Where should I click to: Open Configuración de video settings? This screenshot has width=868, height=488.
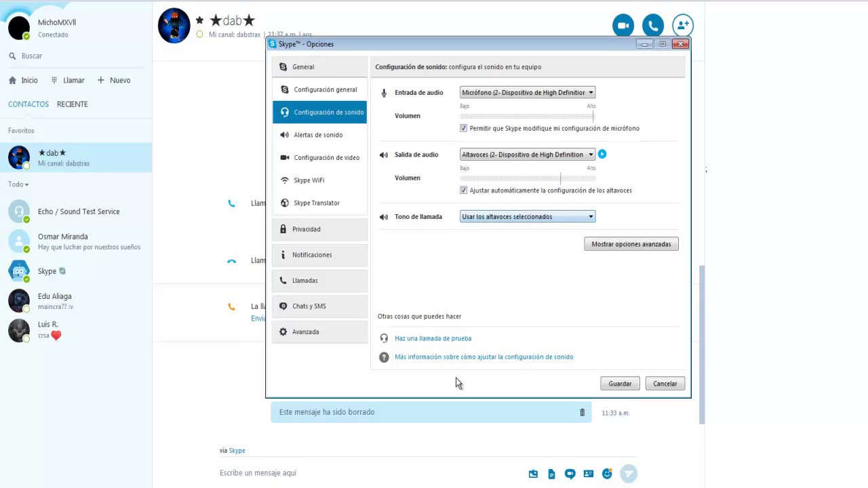[x=319, y=158]
